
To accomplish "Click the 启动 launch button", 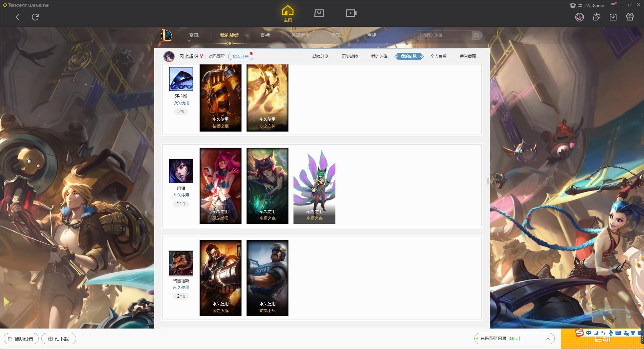I will pos(602,339).
